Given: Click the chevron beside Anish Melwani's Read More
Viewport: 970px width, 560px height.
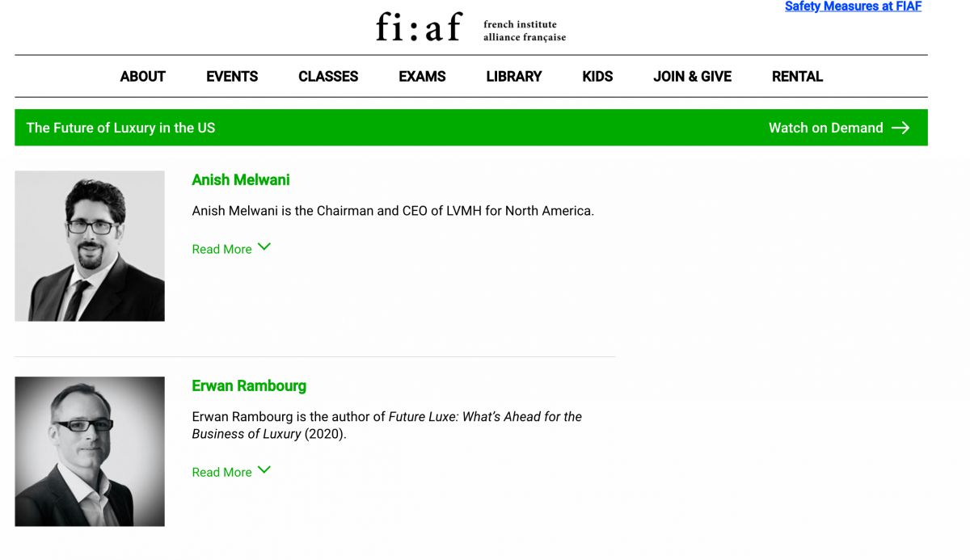Looking at the screenshot, I should tap(264, 247).
